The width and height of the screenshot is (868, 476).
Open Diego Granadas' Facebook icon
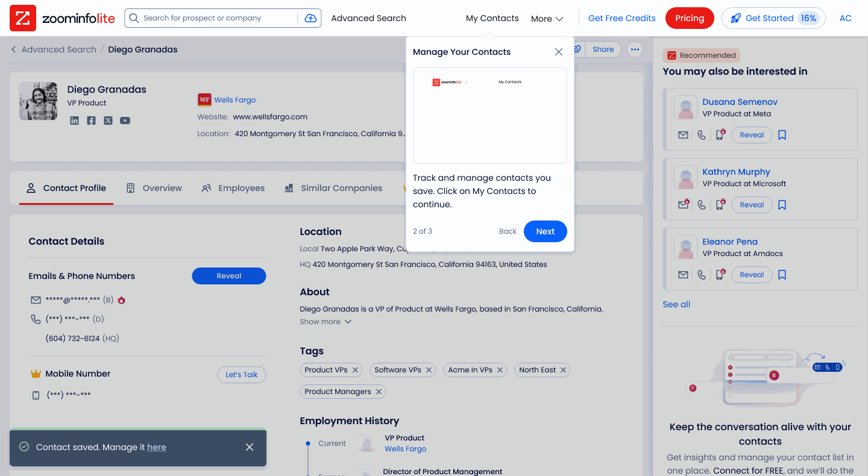(91, 121)
